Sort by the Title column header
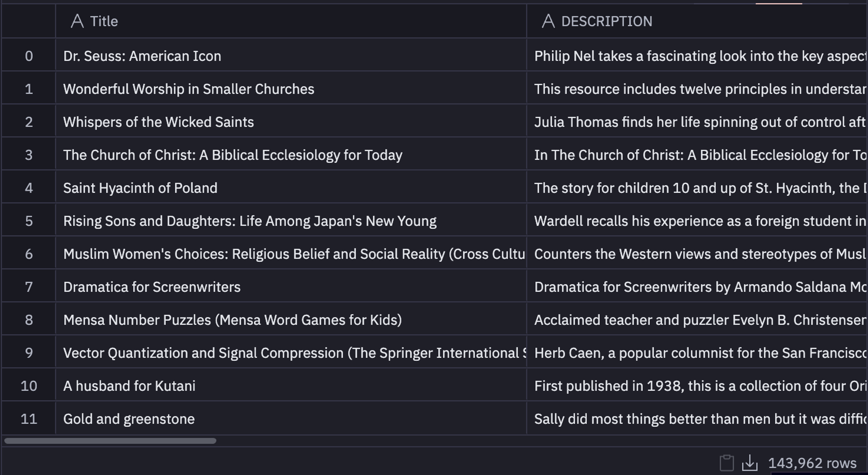This screenshot has height=475, width=868. tap(291, 21)
